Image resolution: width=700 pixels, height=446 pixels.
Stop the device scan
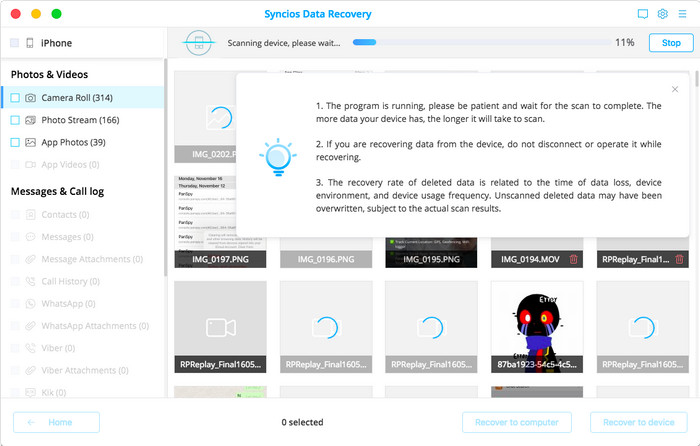tap(671, 43)
